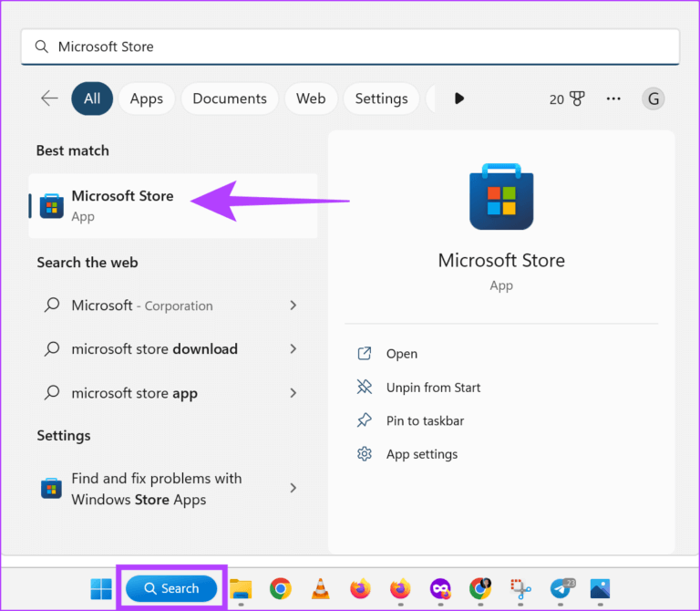Click the back arrow in search panel

click(49, 98)
